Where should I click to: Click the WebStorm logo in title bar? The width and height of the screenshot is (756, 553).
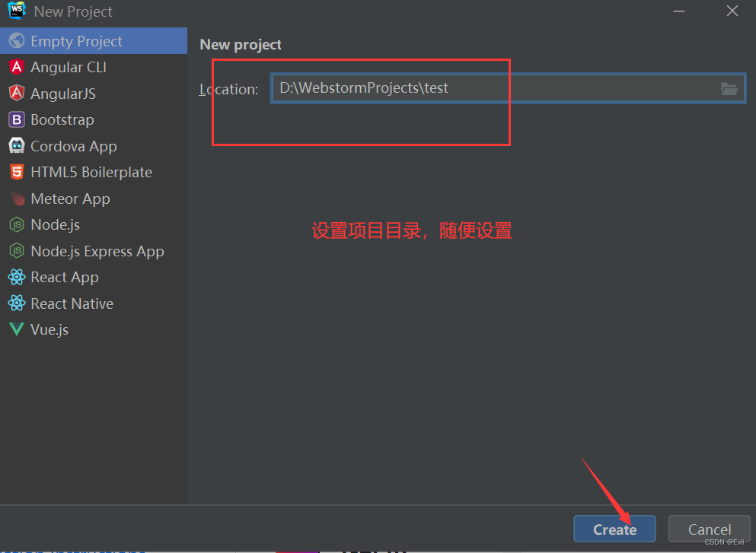17,11
